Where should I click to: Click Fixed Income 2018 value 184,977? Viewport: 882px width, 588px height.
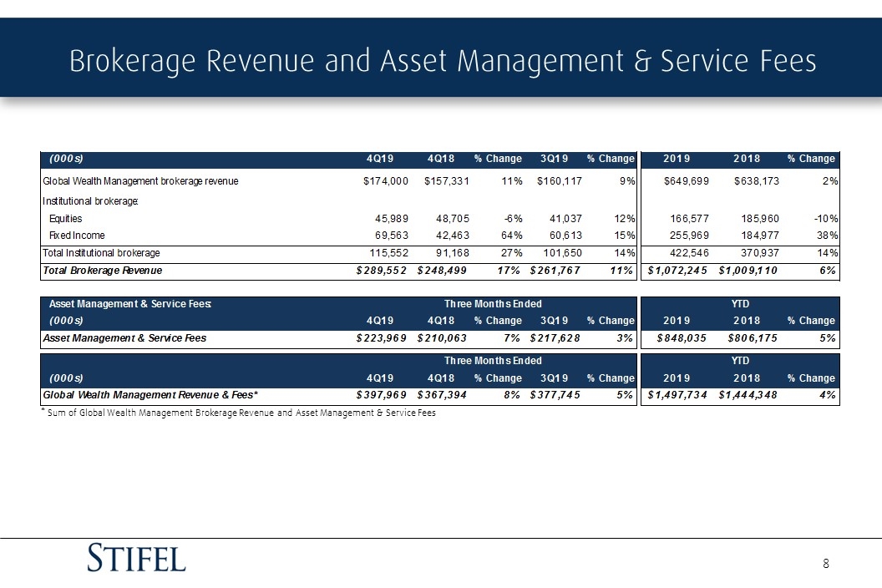coord(759,236)
